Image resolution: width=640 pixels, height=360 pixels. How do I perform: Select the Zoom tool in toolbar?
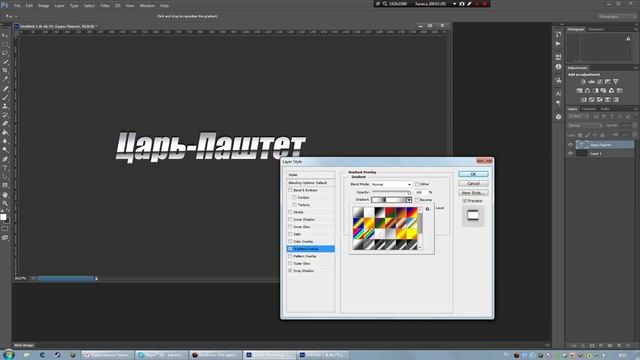coord(5,203)
